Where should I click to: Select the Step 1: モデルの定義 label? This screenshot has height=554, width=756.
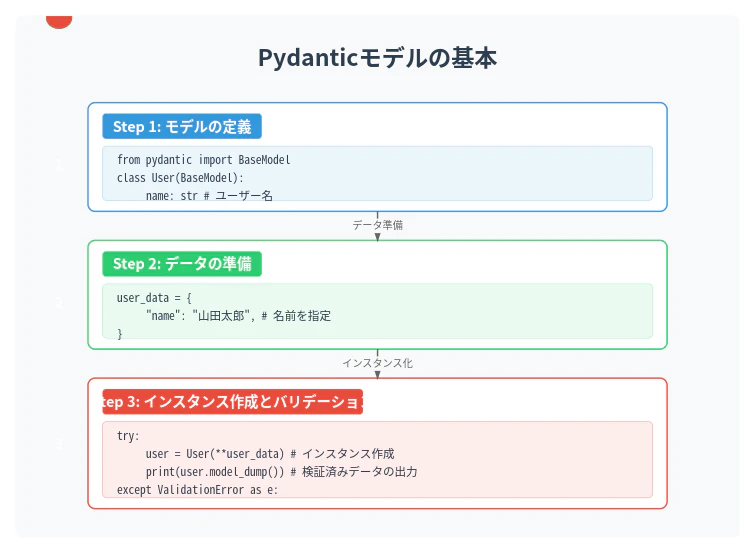pyautogui.click(x=182, y=126)
